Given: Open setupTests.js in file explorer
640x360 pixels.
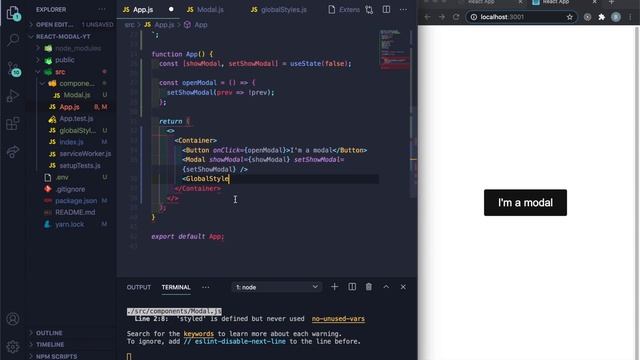Looking at the screenshot, I should tap(72, 166).
